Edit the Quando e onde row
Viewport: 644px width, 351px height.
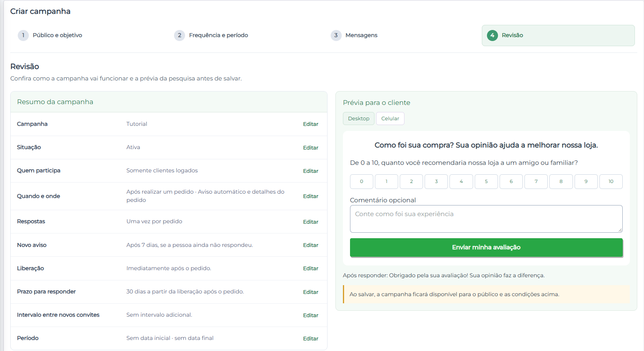click(311, 196)
